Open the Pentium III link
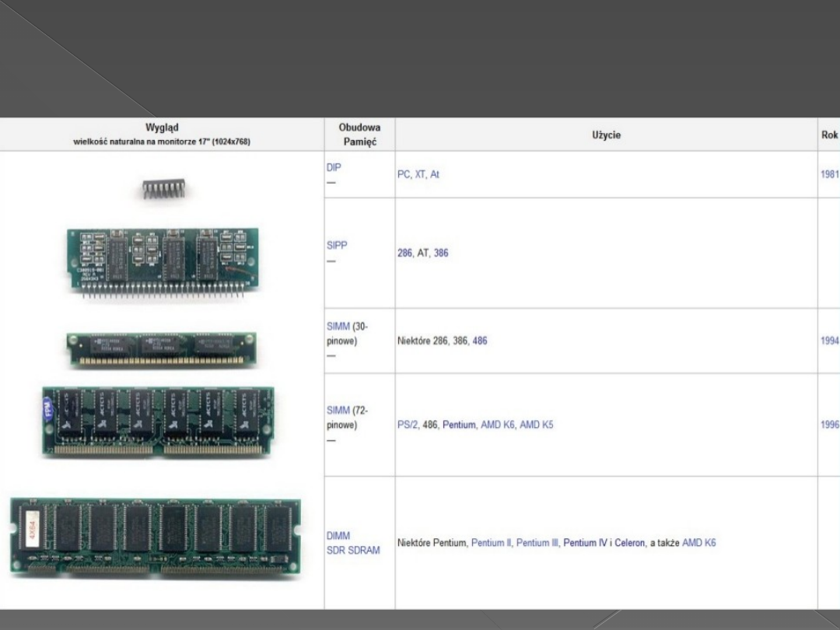This screenshot has width=840, height=630. (x=537, y=543)
